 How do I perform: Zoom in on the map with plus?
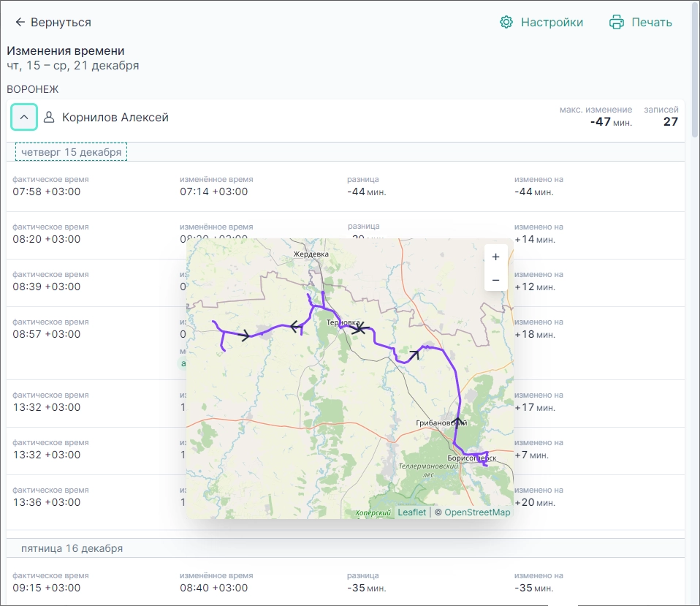495,257
